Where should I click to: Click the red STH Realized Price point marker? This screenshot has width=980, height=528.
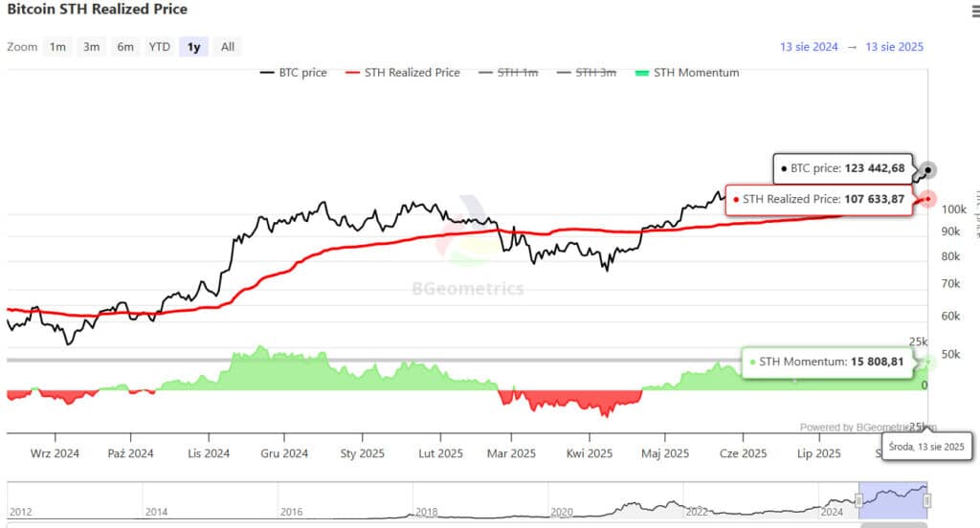(x=927, y=199)
